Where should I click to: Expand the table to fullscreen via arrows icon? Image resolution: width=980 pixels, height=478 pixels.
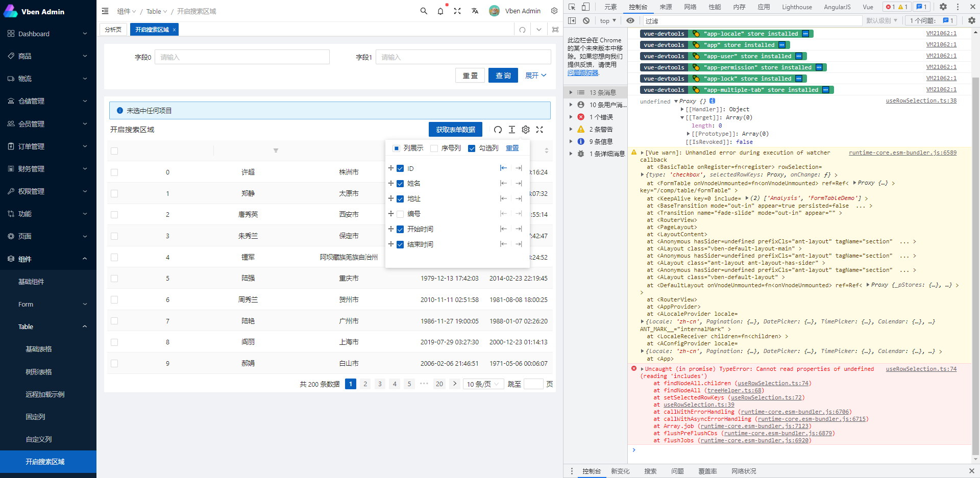pos(540,130)
